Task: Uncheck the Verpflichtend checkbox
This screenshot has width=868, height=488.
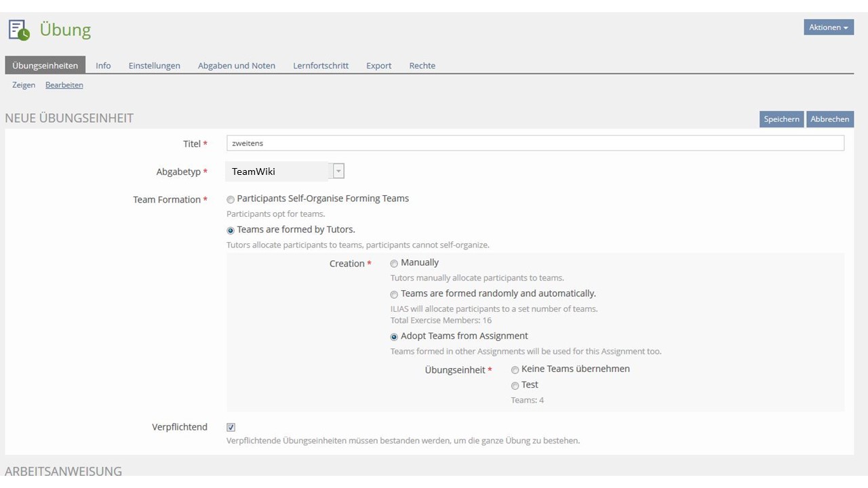Action: coord(231,427)
